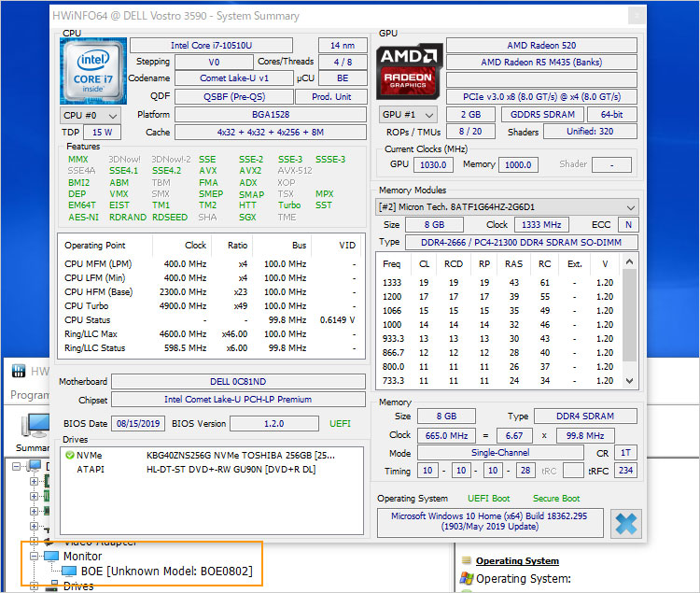Click the AMD Radeon 520 name field

(541, 46)
